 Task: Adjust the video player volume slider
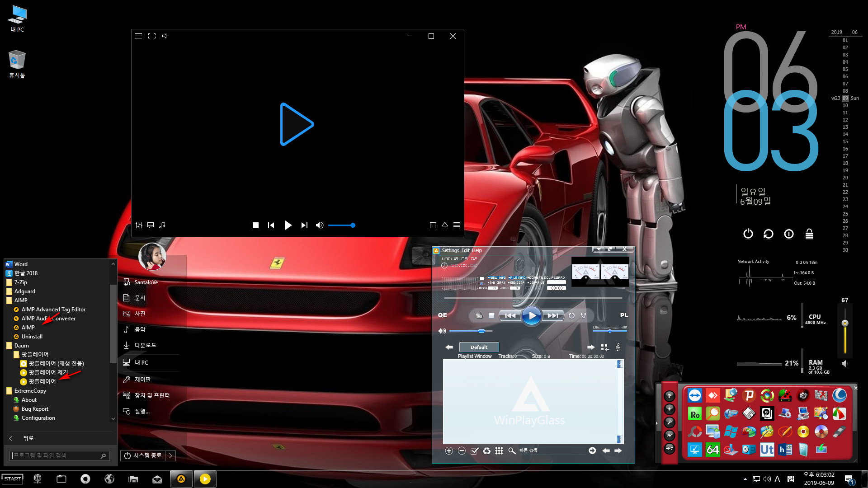[341, 225]
